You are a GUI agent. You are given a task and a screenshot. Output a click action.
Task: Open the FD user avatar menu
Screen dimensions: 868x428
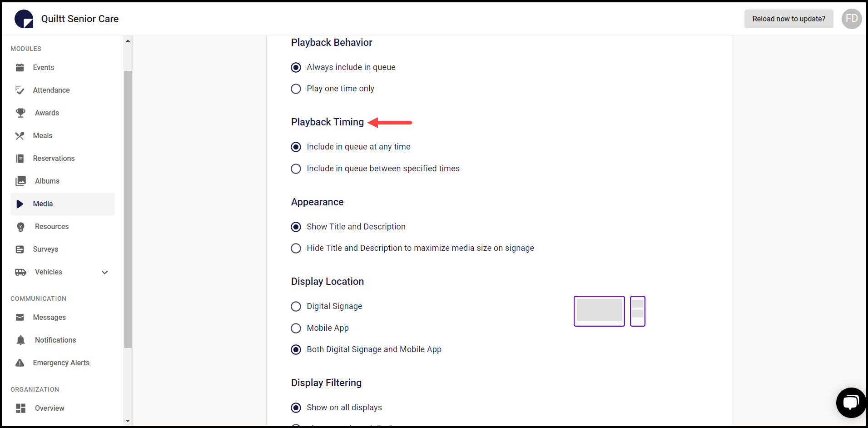point(852,19)
